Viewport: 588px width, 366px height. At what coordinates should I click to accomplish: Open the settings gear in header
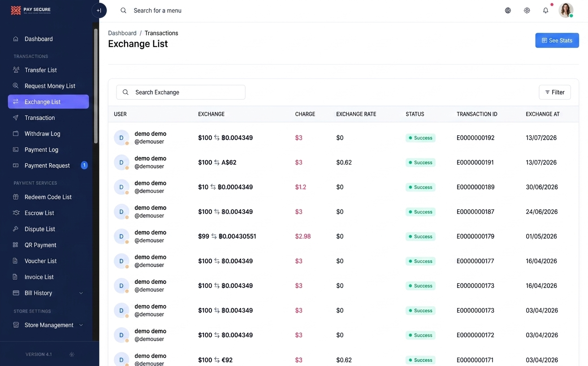pos(527,10)
